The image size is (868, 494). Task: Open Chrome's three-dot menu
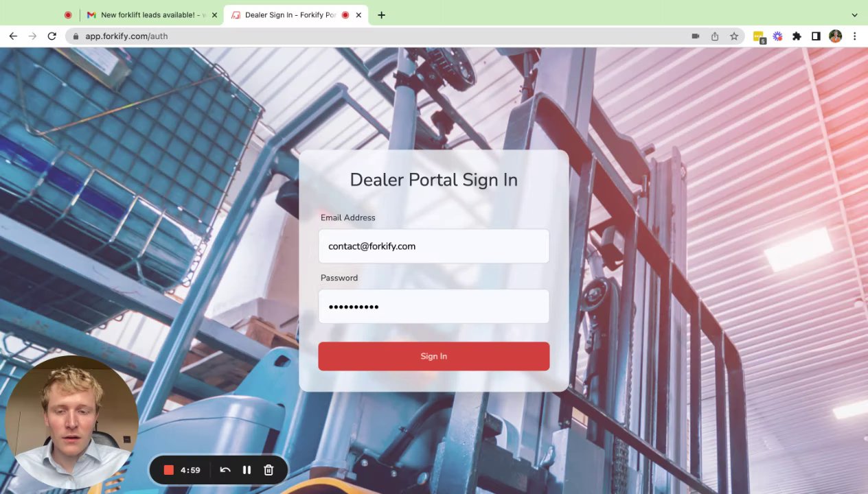click(854, 36)
